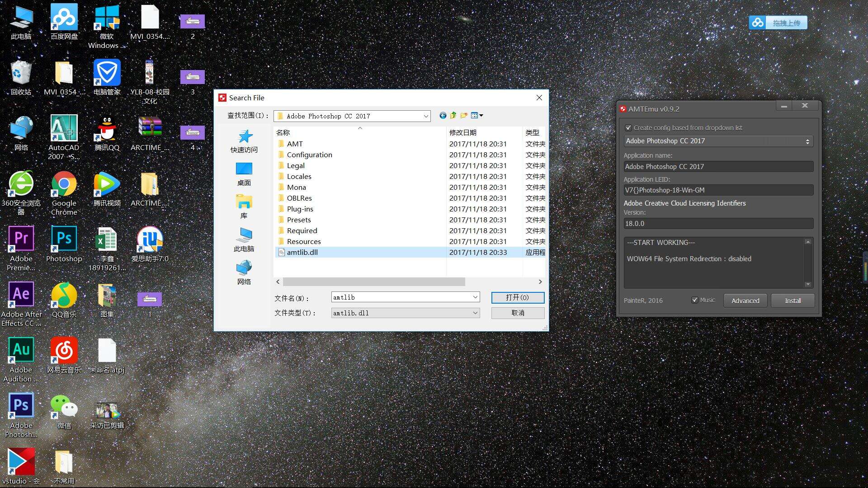Sort files by the 修改日期 column header
The width and height of the screenshot is (868, 488).
pyautogui.click(x=484, y=132)
